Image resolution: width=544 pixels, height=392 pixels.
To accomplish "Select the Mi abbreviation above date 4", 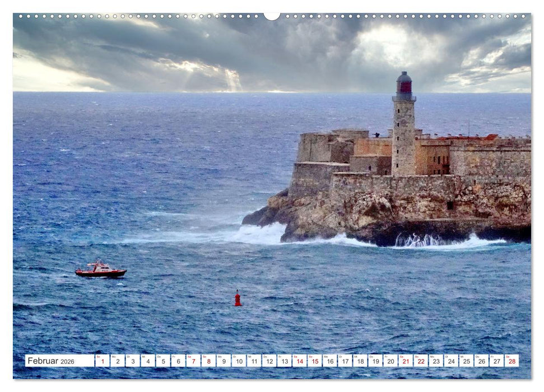I will click(x=144, y=357).
